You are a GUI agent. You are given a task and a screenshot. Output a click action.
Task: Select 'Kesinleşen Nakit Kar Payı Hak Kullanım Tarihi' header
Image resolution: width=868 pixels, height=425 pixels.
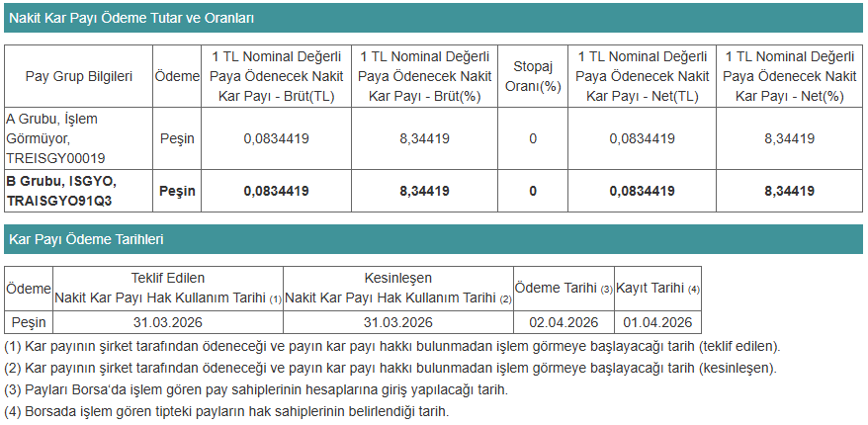coord(398,289)
